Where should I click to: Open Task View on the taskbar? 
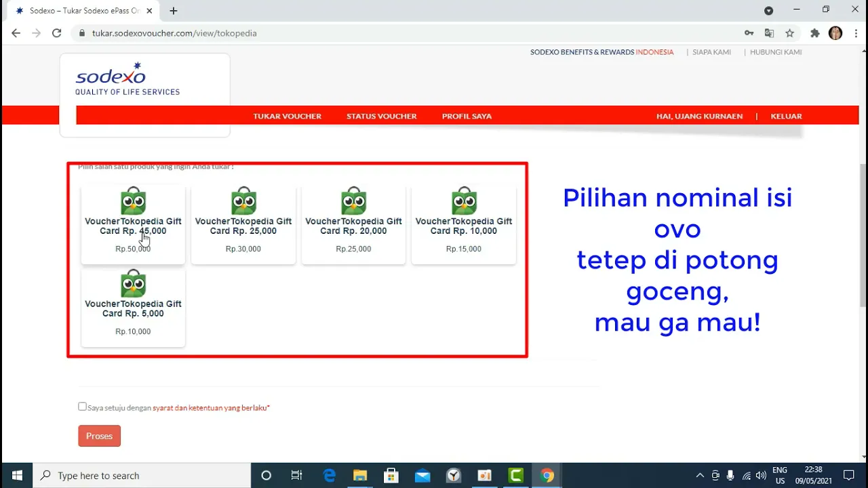pyautogui.click(x=296, y=475)
